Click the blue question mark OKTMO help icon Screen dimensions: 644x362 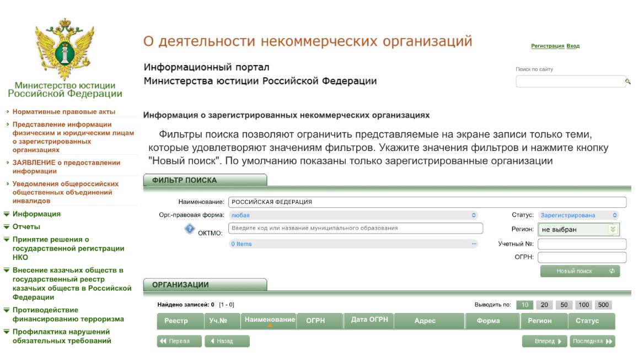[190, 229]
